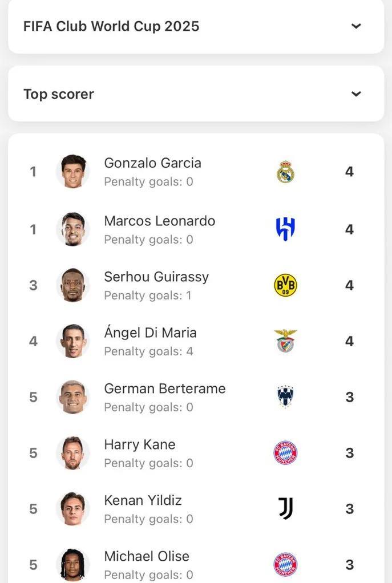Viewport: 392px width, 583px height.
Task: Open Gonzalo Garcia's player photo
Action: (x=73, y=171)
